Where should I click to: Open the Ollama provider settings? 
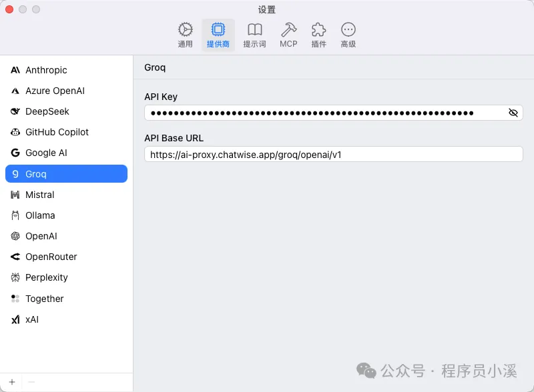tap(66, 215)
